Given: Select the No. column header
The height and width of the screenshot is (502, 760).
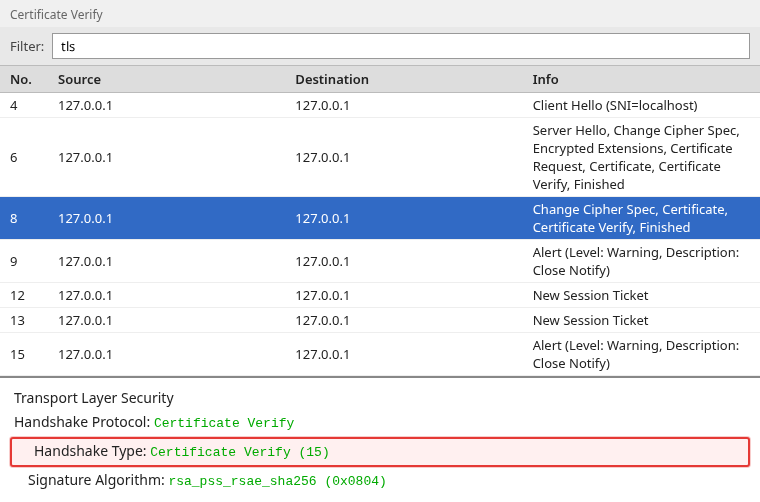Looking at the screenshot, I should 21,79.
